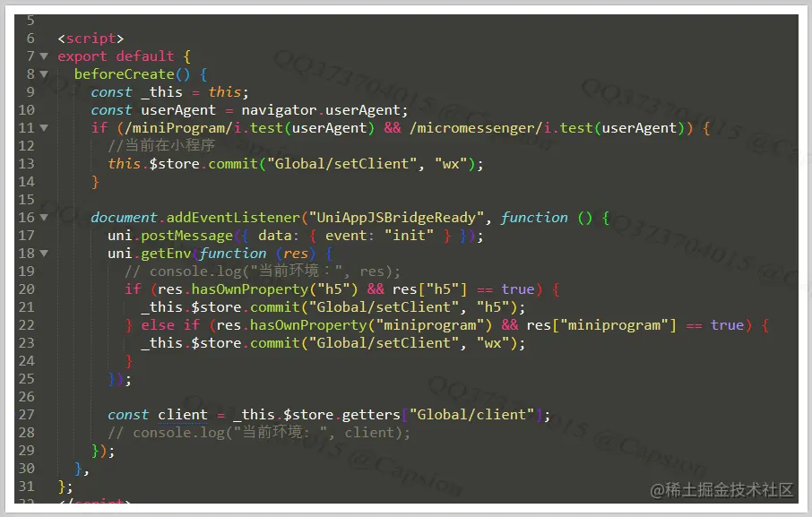Click the "wx" string on line 23
The width and height of the screenshot is (812, 517).
coord(493,342)
